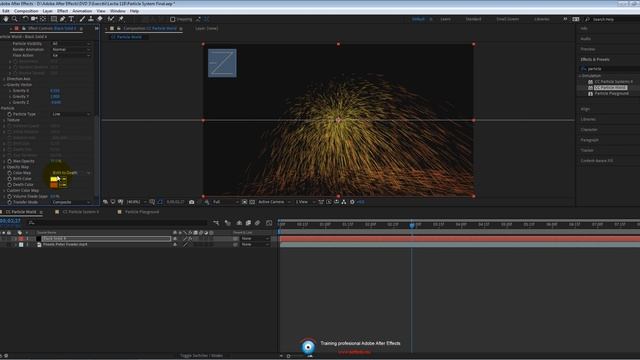640x360 pixels.
Task: Toggle stopwatch for Death Color
Action: pos(9,184)
